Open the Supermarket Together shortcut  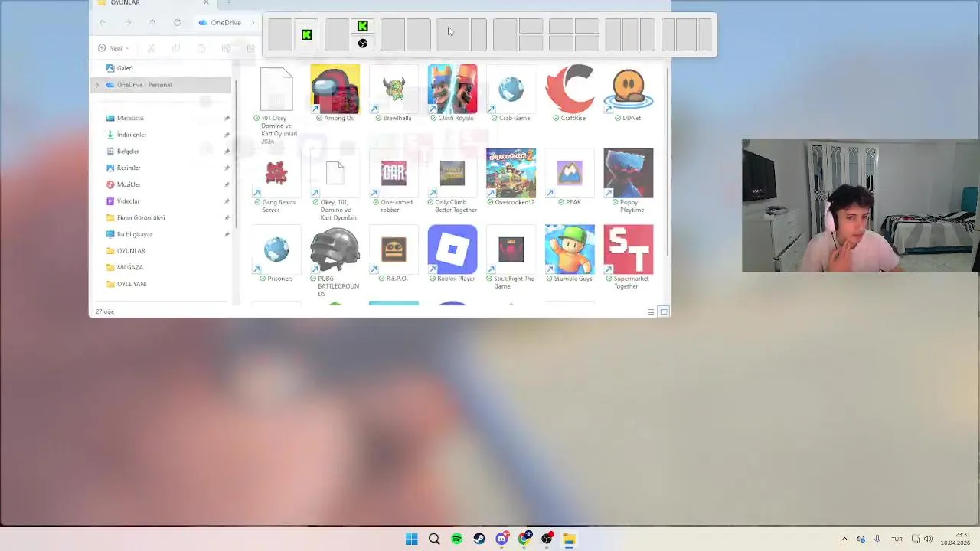click(628, 258)
